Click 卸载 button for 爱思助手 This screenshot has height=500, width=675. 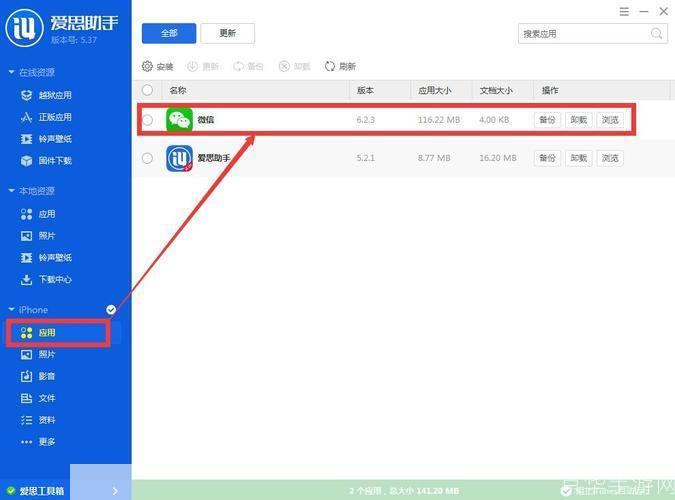tap(579, 158)
